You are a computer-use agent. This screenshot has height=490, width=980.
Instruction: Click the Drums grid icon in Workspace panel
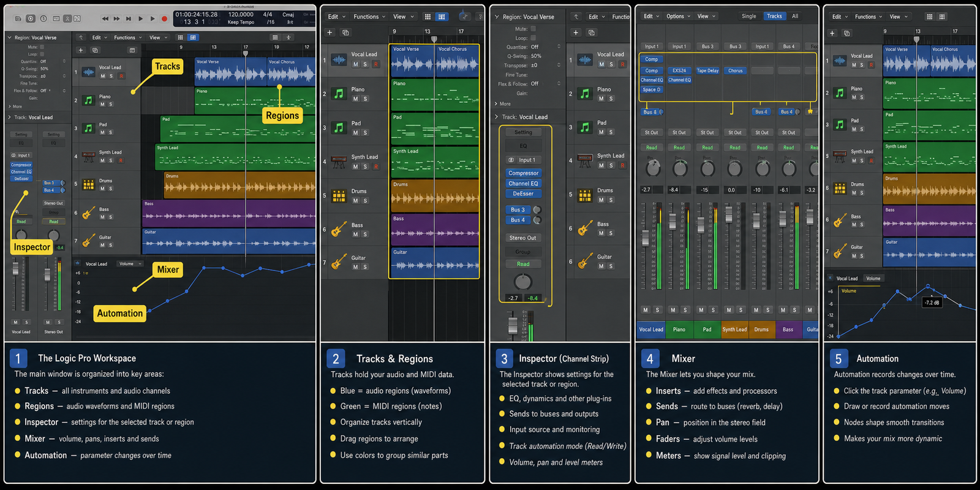click(88, 184)
